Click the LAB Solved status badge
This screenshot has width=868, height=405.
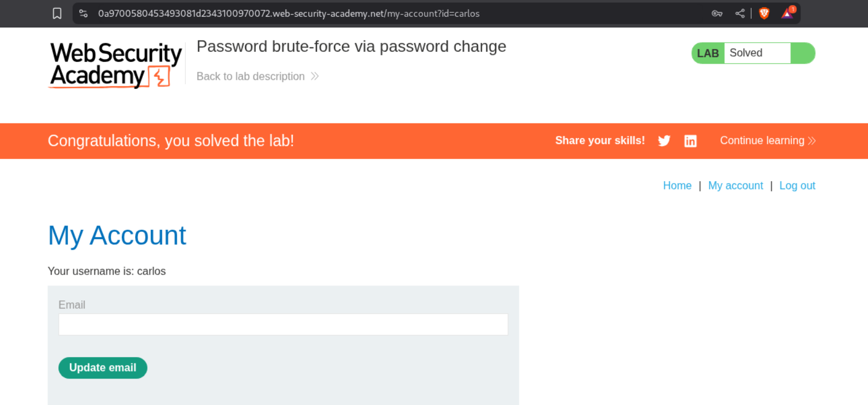(753, 53)
